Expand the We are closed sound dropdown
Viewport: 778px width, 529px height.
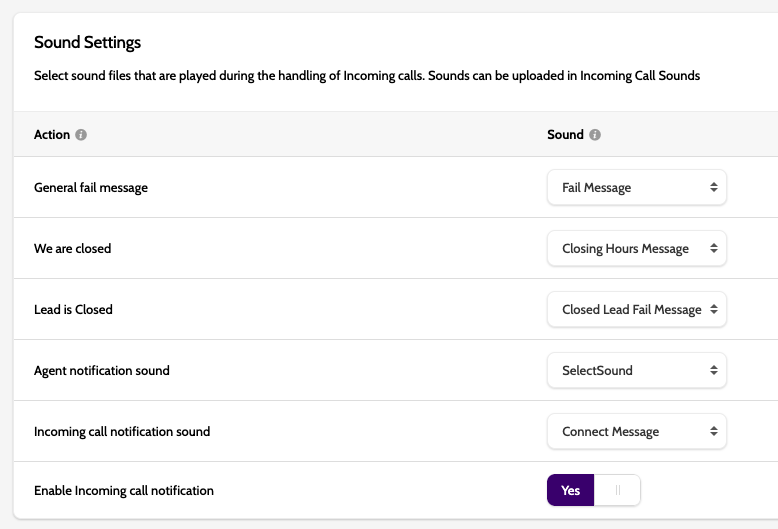pos(637,248)
